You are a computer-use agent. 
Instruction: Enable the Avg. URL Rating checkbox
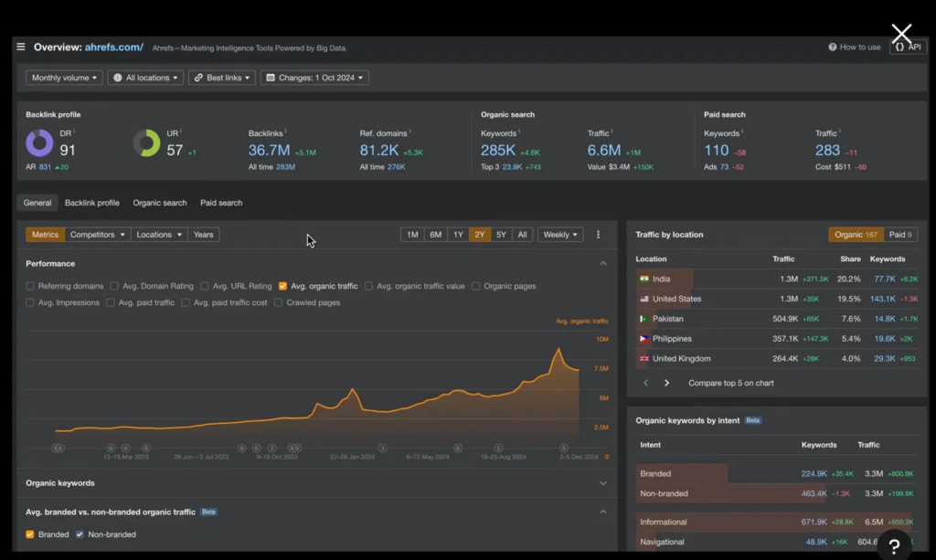click(x=204, y=286)
